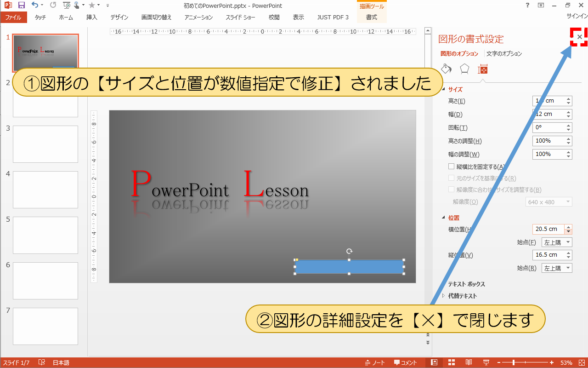
Task: Open Ribbon Display Options
Action: (541, 5)
